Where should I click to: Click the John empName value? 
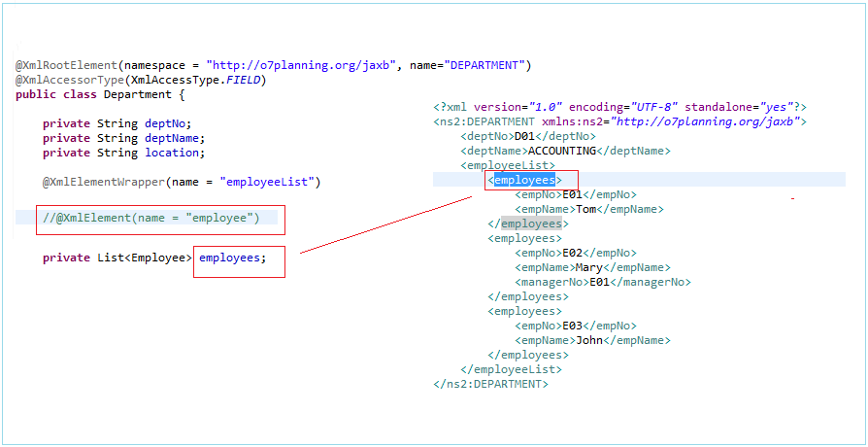coord(589,341)
